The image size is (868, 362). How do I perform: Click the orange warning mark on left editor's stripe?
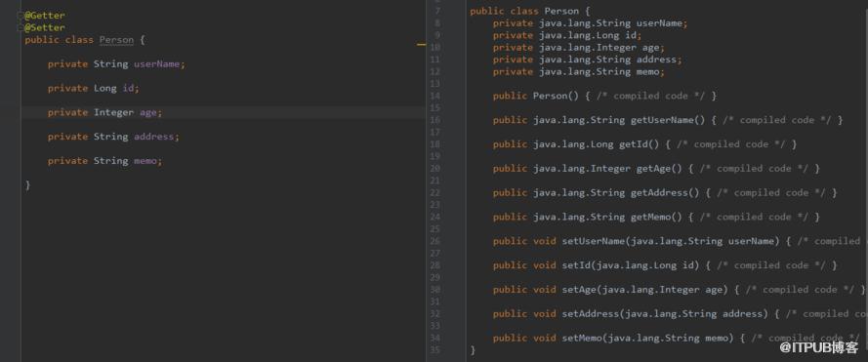click(421, 44)
